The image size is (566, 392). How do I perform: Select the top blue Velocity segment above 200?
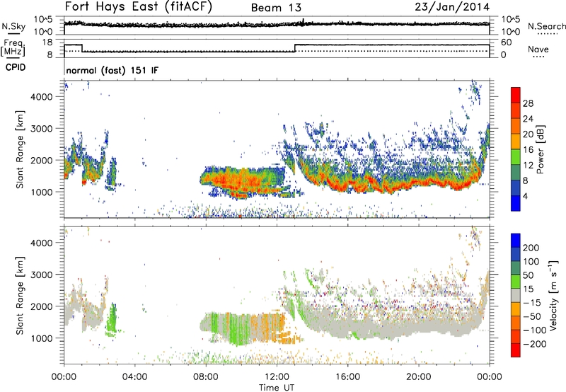516,241
